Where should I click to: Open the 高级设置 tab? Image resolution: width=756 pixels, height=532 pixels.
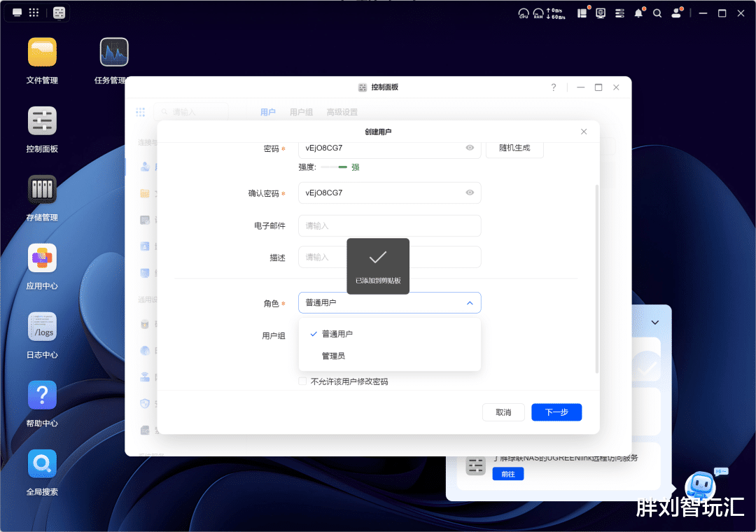coord(342,113)
